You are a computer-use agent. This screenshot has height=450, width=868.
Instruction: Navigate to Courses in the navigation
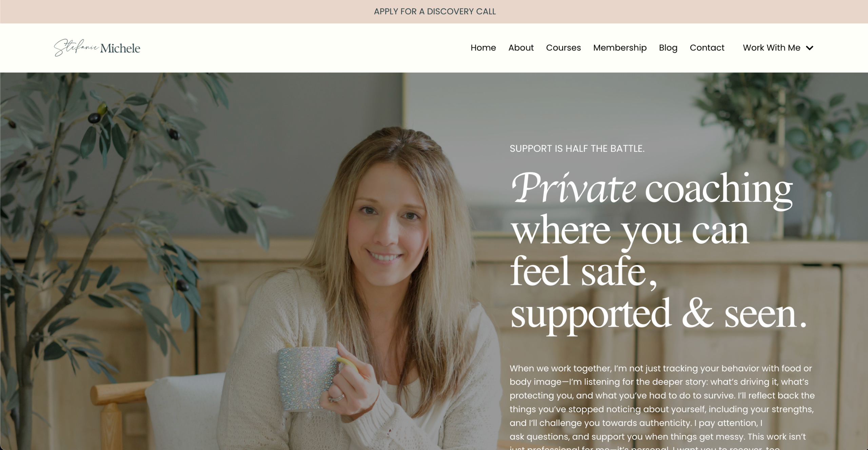tap(563, 48)
